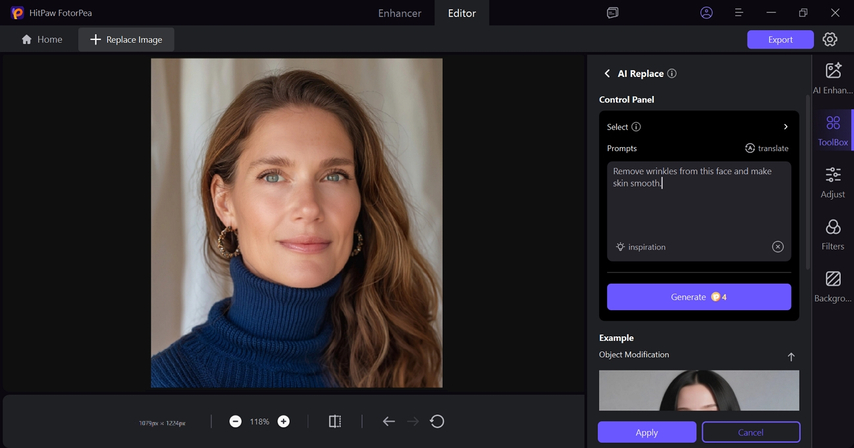Zoom in with the plus icon

[283, 421]
